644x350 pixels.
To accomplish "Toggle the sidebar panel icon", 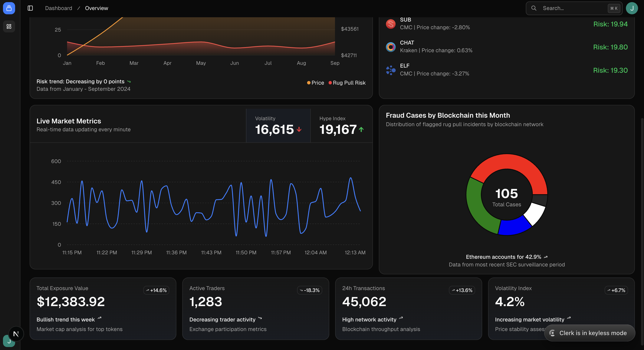I will point(30,8).
